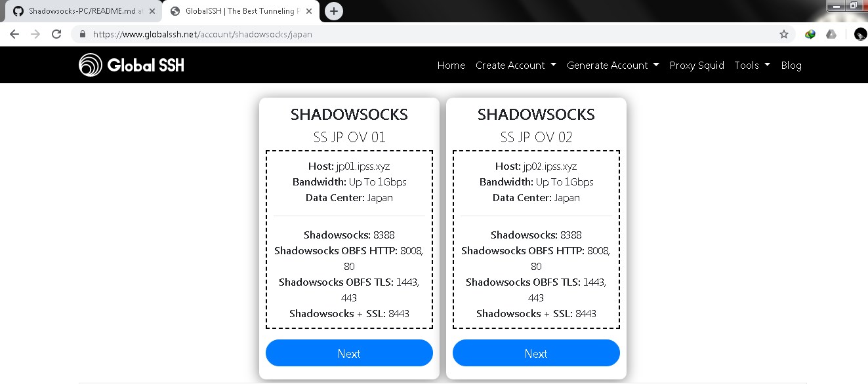Click Data Center: Japan in second card
The height and width of the screenshot is (384, 868).
[x=536, y=198]
